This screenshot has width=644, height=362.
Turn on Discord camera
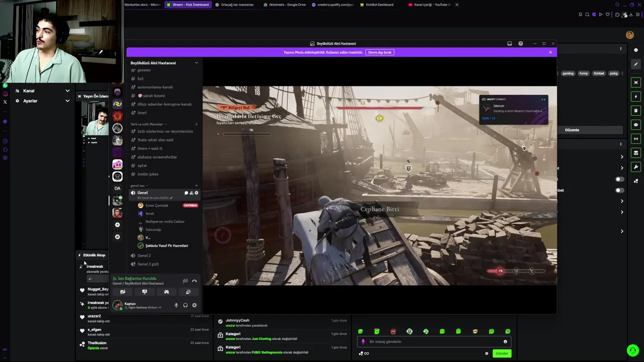(x=122, y=292)
